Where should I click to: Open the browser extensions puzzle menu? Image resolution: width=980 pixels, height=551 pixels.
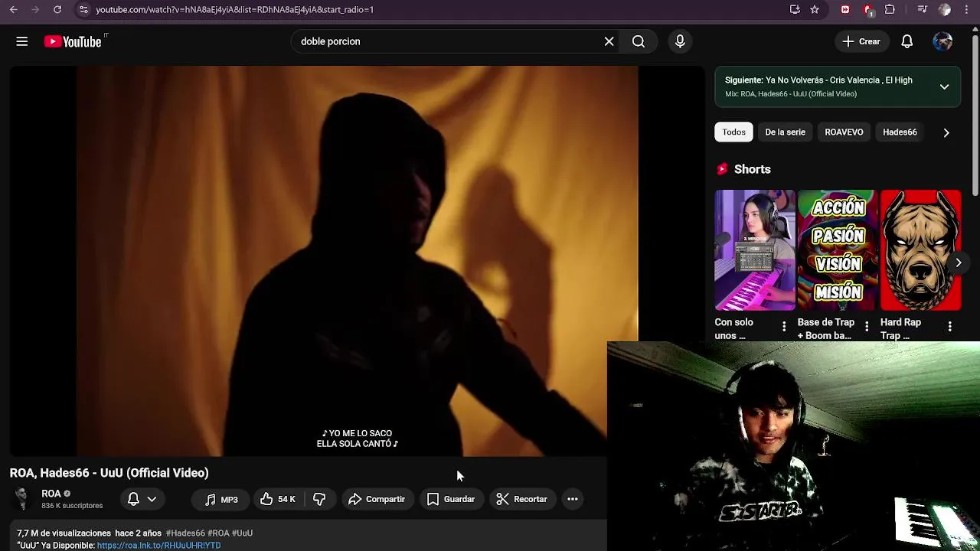click(890, 9)
